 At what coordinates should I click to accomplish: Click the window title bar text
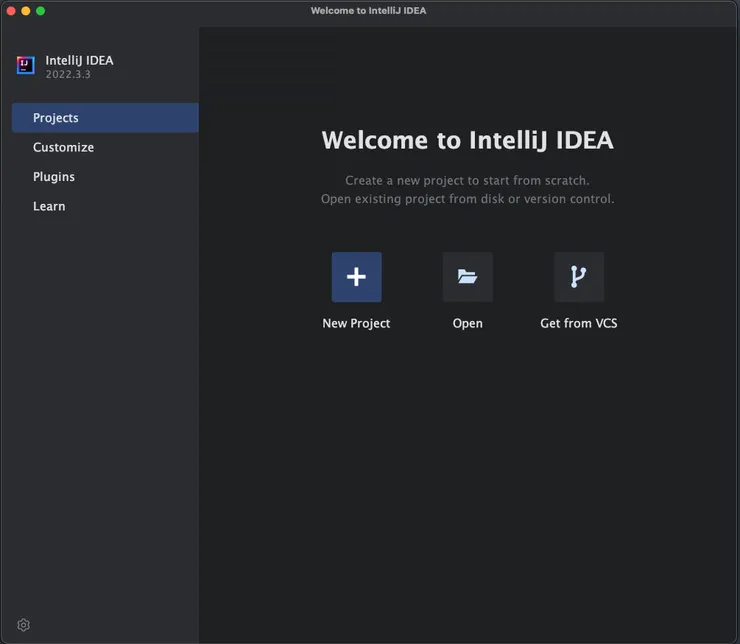(x=369, y=10)
